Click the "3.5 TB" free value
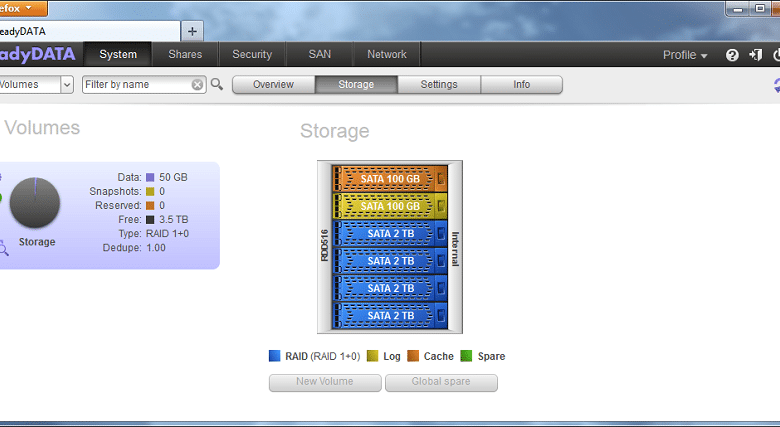Viewport: 780px width, 427px height. coord(174,219)
